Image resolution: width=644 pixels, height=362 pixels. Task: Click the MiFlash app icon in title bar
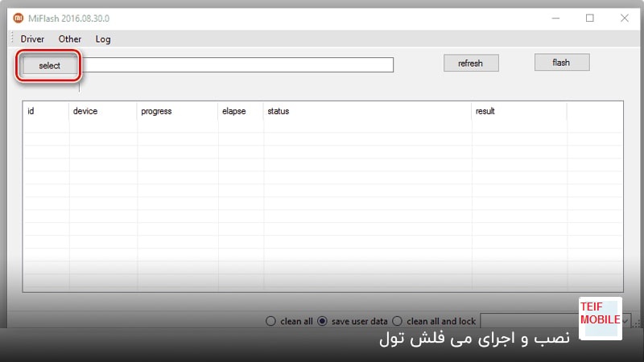click(18, 18)
